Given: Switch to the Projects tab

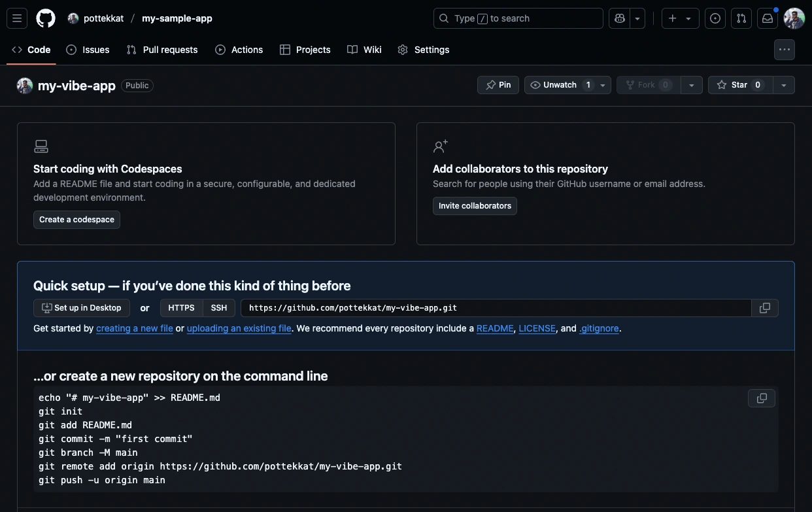Looking at the screenshot, I should coord(305,50).
